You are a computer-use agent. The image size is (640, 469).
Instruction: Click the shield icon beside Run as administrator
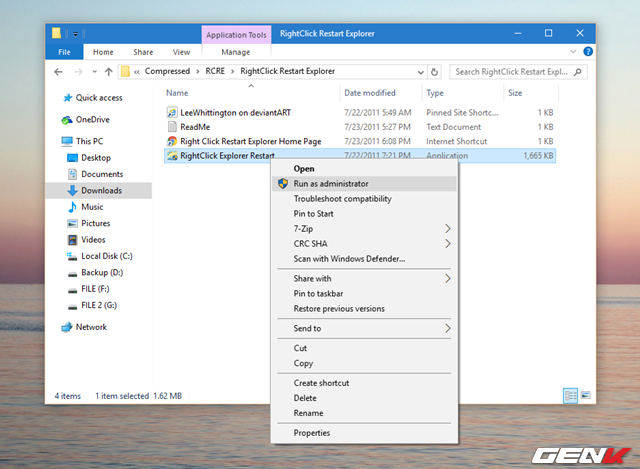283,184
